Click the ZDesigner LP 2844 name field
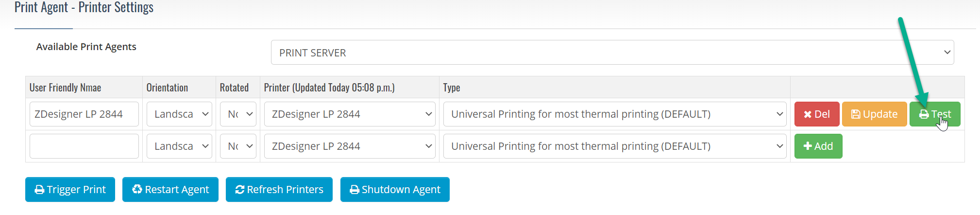 84,114
